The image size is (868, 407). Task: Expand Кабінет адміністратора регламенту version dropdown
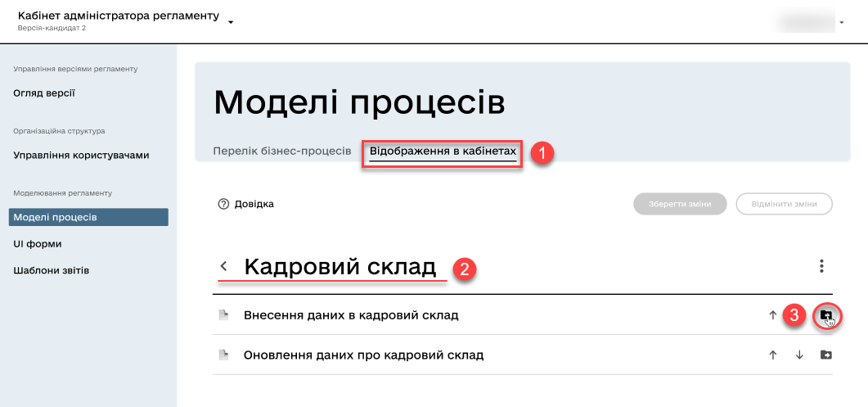pyautogui.click(x=231, y=22)
